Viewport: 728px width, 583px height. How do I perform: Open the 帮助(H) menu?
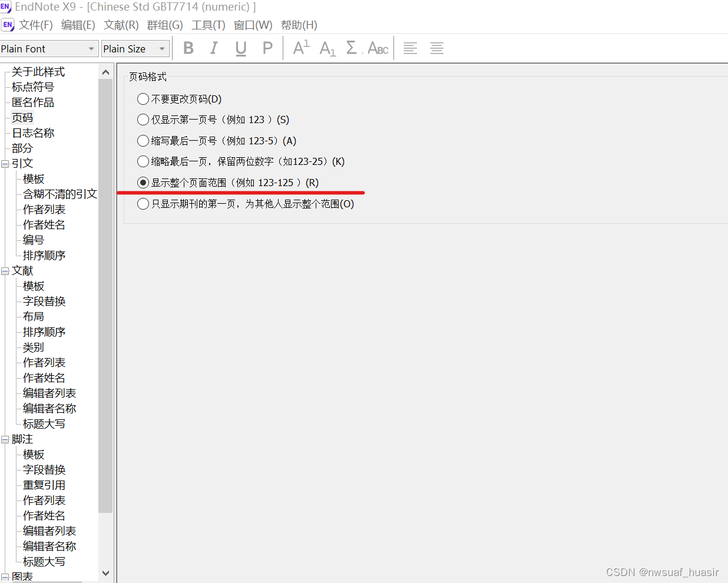pos(299,25)
